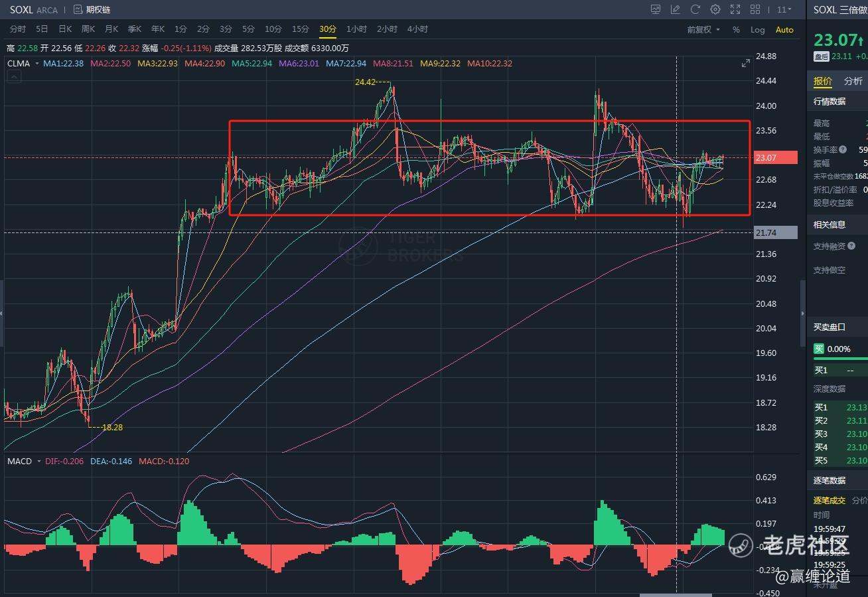Open the multi-chart grid layout icon
The height and width of the screenshot is (597, 868).
[755, 10]
